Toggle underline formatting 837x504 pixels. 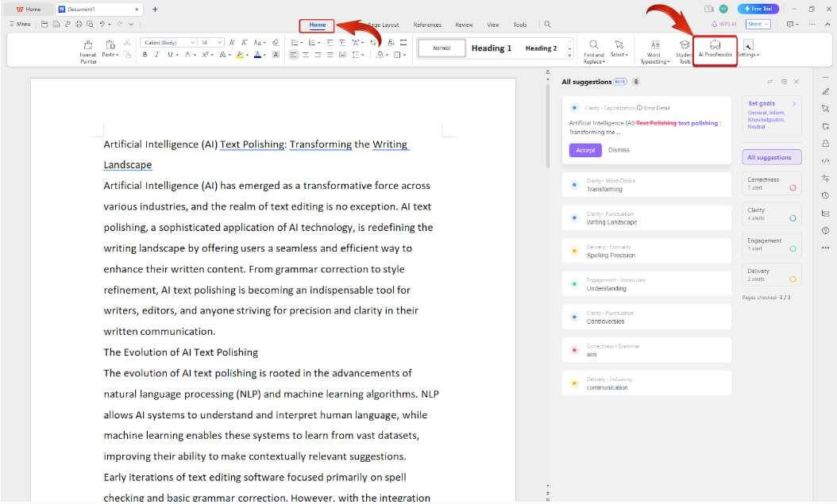(169, 54)
